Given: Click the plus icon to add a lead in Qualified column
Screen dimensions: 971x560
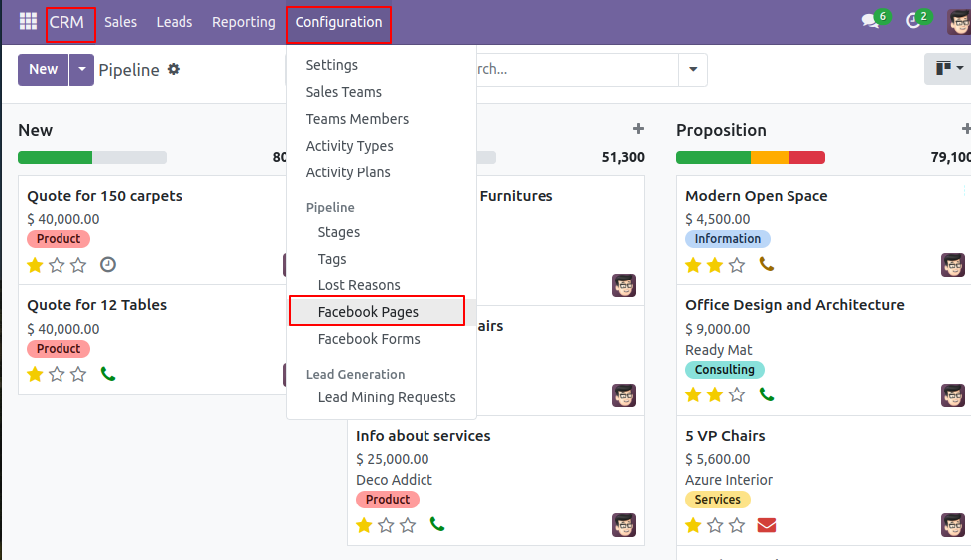Looking at the screenshot, I should point(638,129).
